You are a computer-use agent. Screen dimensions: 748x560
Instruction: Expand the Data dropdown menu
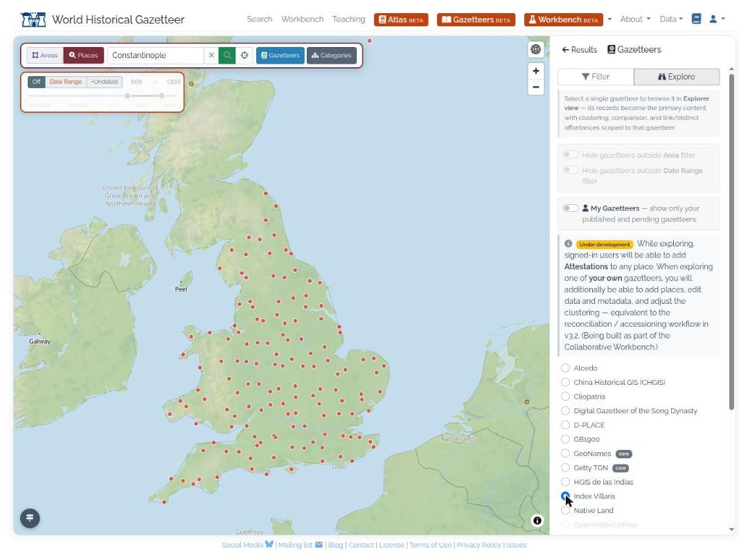point(671,19)
